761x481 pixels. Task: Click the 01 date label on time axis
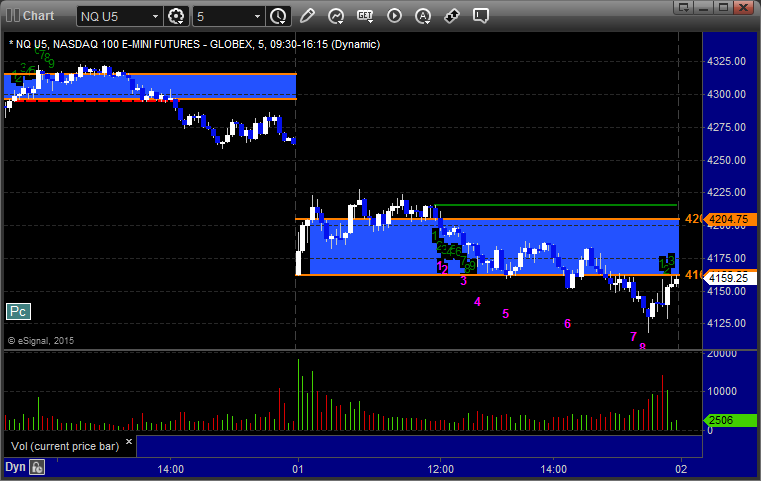pyautogui.click(x=298, y=469)
